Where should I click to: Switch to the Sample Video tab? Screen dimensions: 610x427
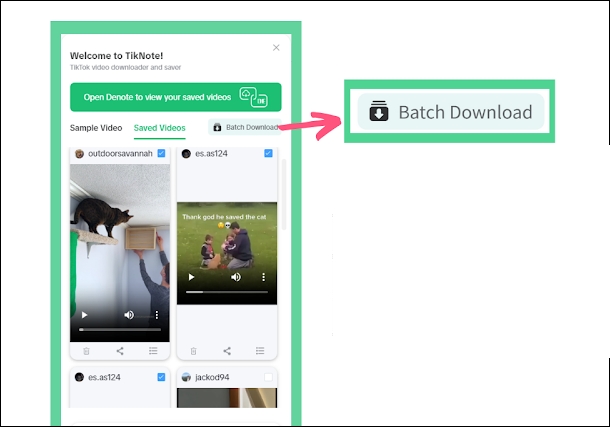click(x=96, y=128)
